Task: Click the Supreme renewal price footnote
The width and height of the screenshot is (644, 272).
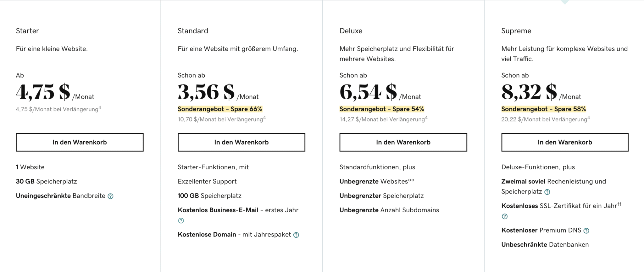Action: pyautogui.click(x=589, y=118)
